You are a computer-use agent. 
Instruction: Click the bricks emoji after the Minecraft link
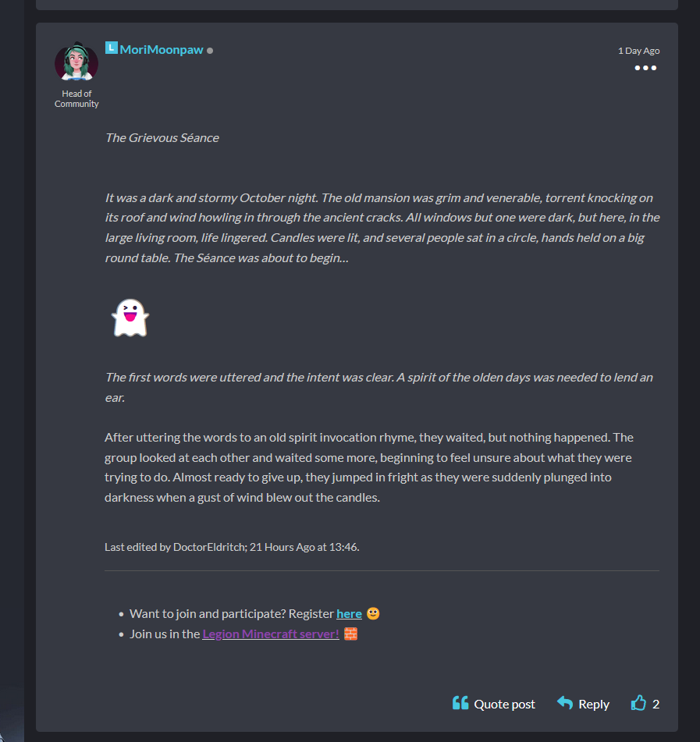pos(350,634)
